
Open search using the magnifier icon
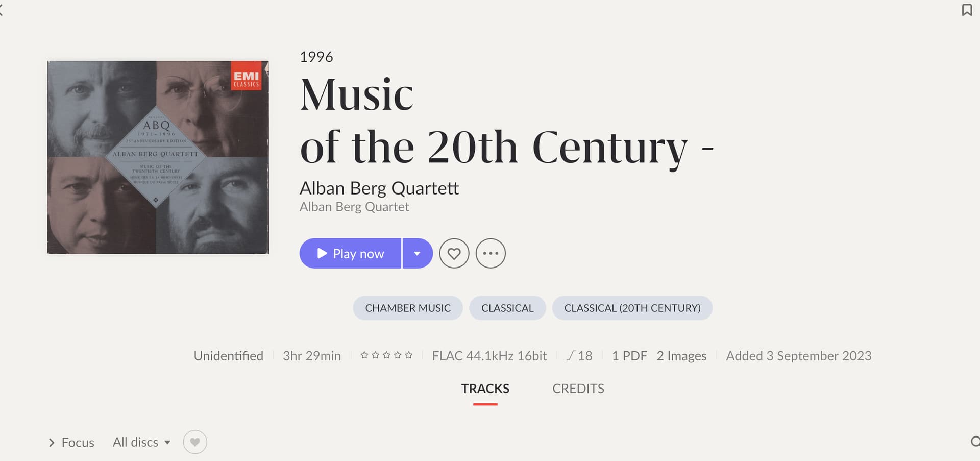tap(975, 442)
